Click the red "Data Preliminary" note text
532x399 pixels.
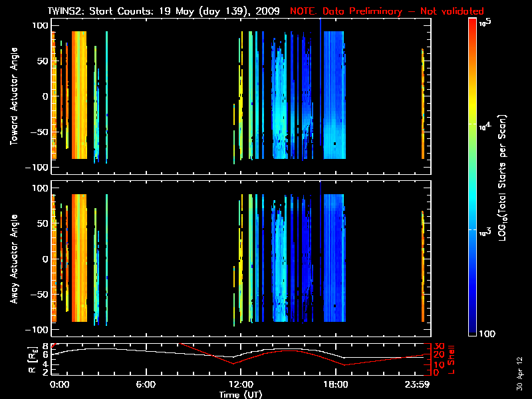tap(387, 11)
